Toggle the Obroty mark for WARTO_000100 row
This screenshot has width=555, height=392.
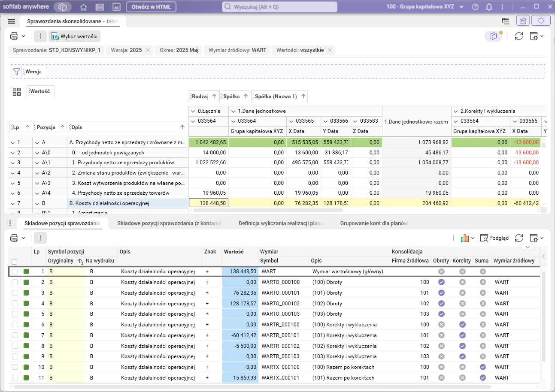tap(441, 282)
